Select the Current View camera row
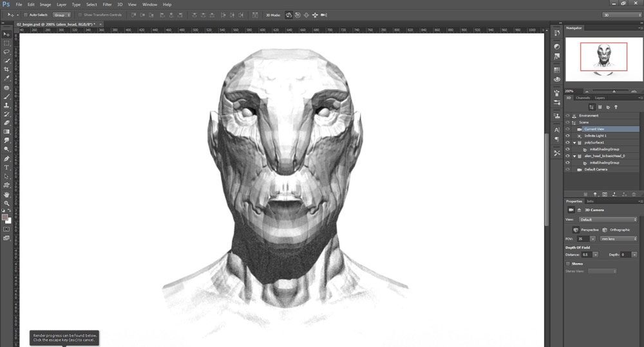644x347 pixels. pyautogui.click(x=601, y=129)
